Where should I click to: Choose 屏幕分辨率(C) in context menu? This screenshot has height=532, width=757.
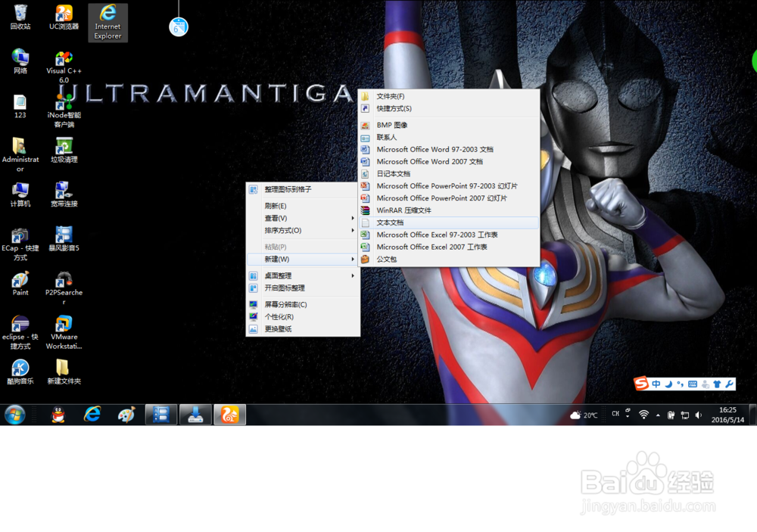coord(304,304)
